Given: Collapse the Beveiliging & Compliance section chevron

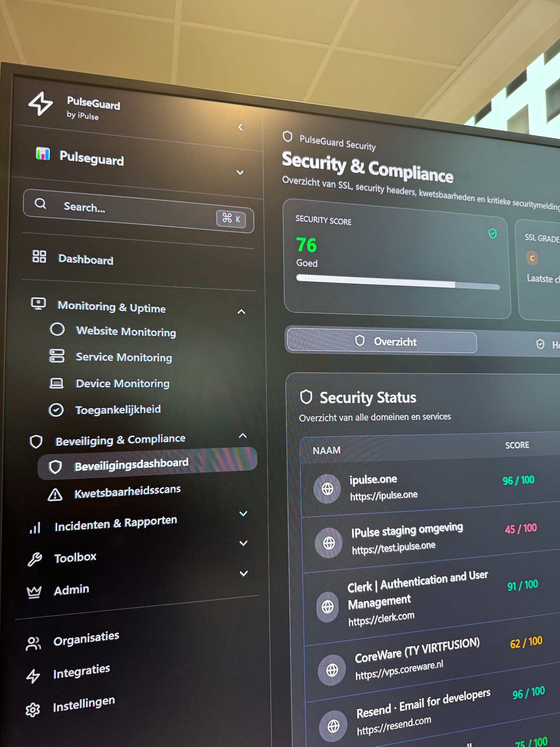Looking at the screenshot, I should (243, 436).
